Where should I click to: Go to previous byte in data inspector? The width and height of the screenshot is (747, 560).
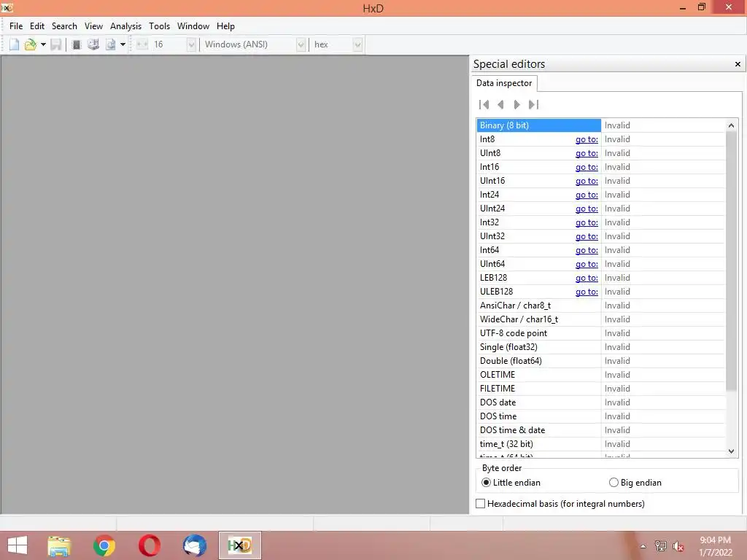(500, 105)
